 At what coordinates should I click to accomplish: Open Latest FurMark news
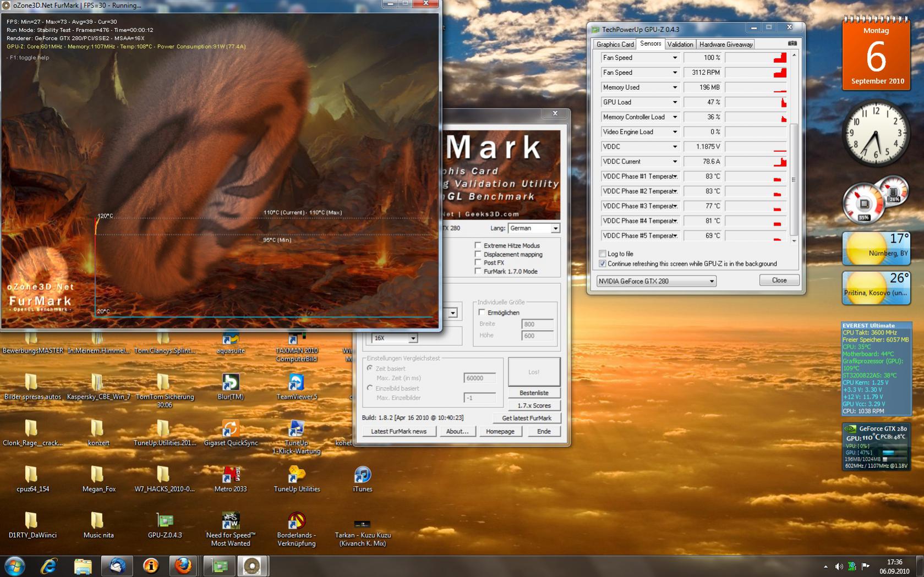tap(398, 431)
